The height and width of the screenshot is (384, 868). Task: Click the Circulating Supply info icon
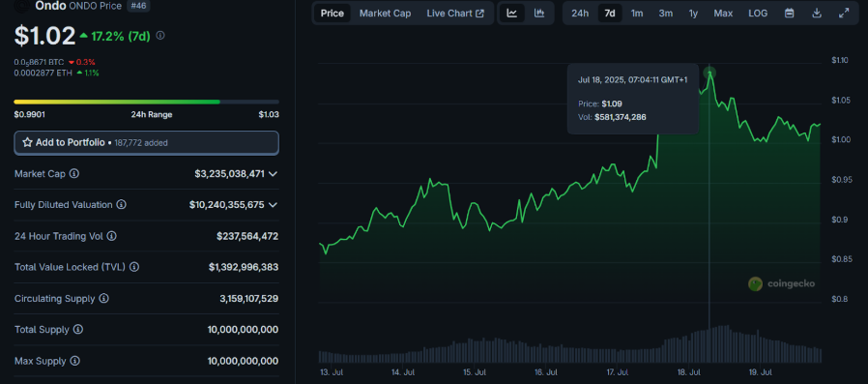pos(104,298)
